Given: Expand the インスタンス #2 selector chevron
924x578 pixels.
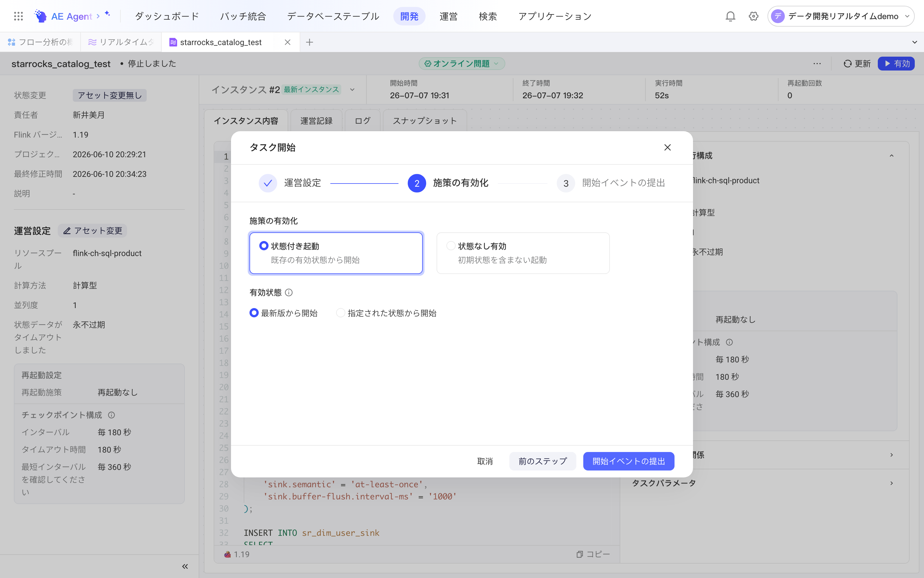Looking at the screenshot, I should (x=352, y=90).
